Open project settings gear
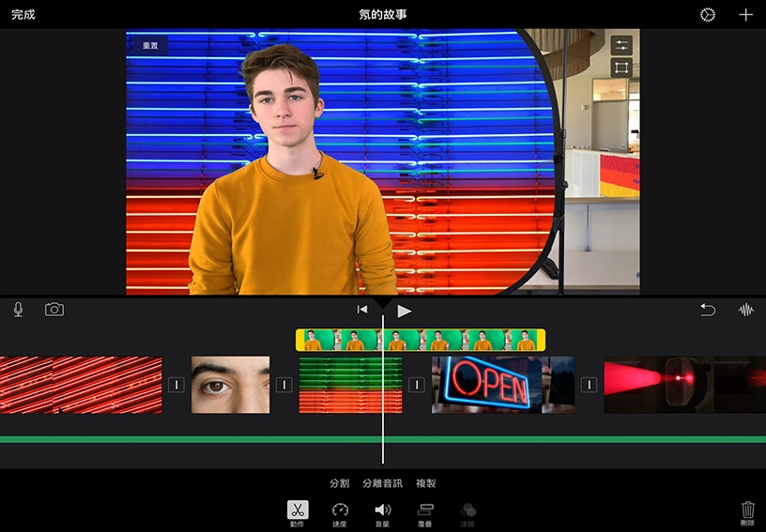 click(x=707, y=15)
